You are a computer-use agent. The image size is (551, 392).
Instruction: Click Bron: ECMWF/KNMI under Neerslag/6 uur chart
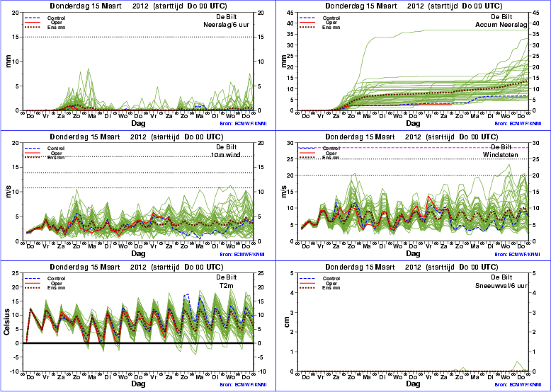pyautogui.click(x=242, y=124)
